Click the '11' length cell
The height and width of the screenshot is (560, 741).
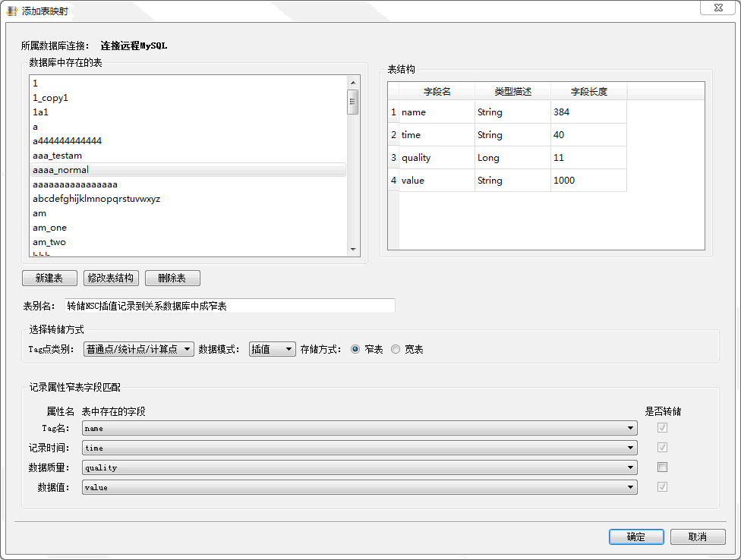pos(589,158)
